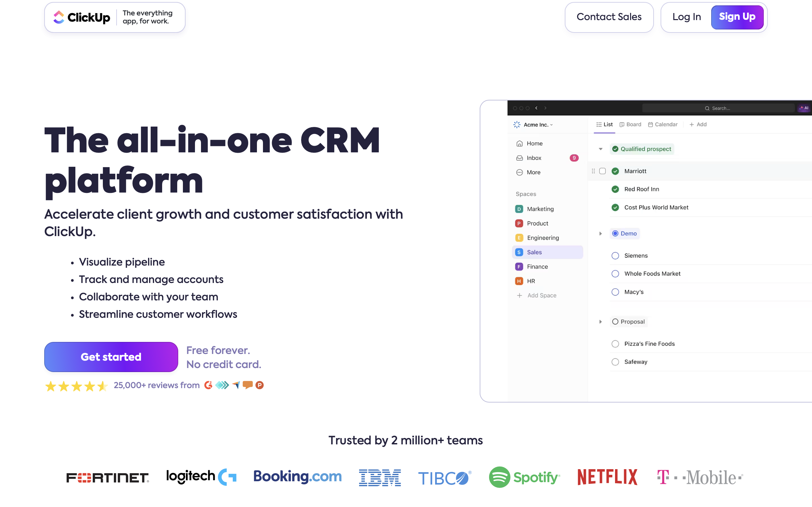Open Contact Sales page
This screenshot has height=507, width=812.
coord(609,17)
